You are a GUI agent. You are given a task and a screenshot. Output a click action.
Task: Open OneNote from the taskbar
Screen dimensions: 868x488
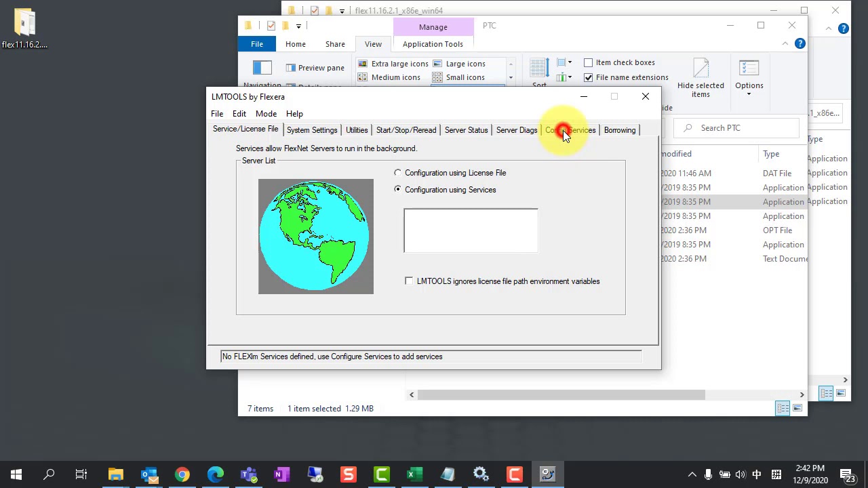click(281, 474)
